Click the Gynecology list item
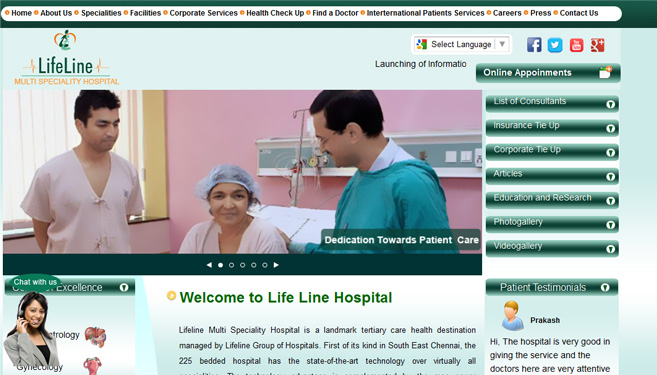This screenshot has width=657, height=375. pos(40,367)
